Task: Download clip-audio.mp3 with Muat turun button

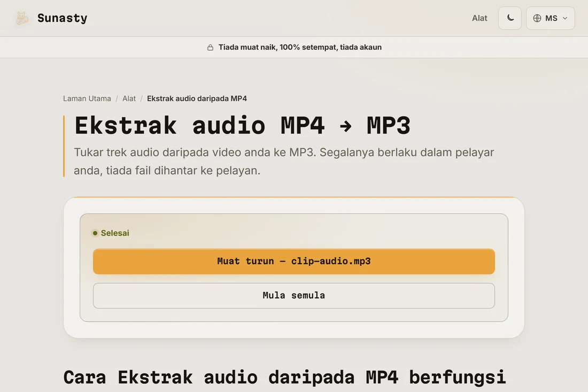Action: point(293,261)
